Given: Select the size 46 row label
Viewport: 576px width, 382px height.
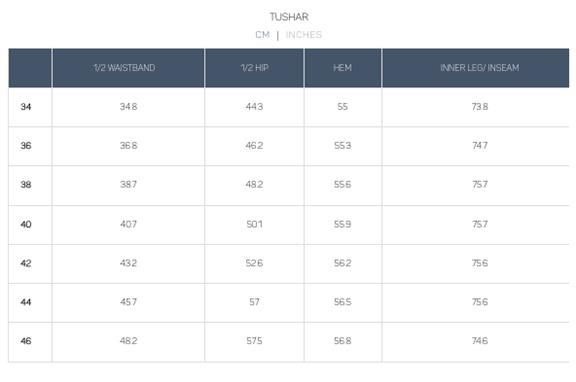Looking at the screenshot, I should click(x=26, y=341).
